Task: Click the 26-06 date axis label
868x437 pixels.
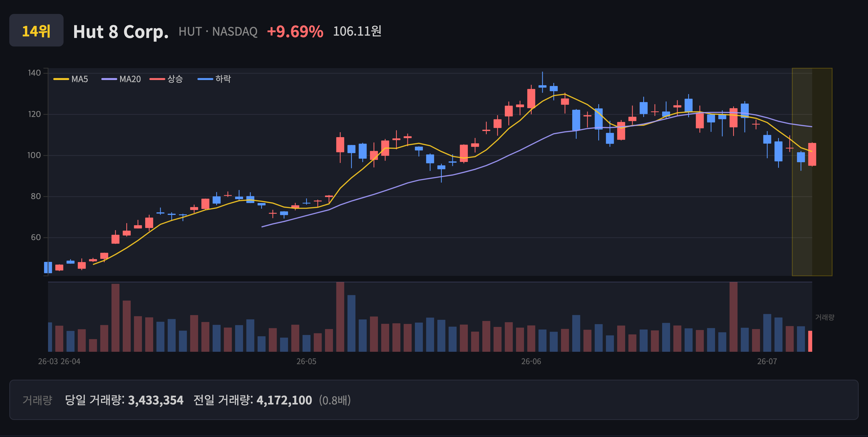Action: point(531,362)
